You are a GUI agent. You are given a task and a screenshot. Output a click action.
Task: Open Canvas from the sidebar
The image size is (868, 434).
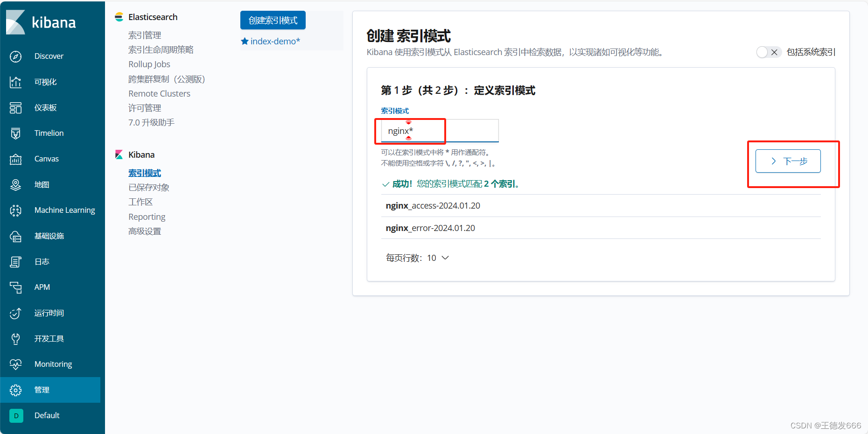pos(47,159)
